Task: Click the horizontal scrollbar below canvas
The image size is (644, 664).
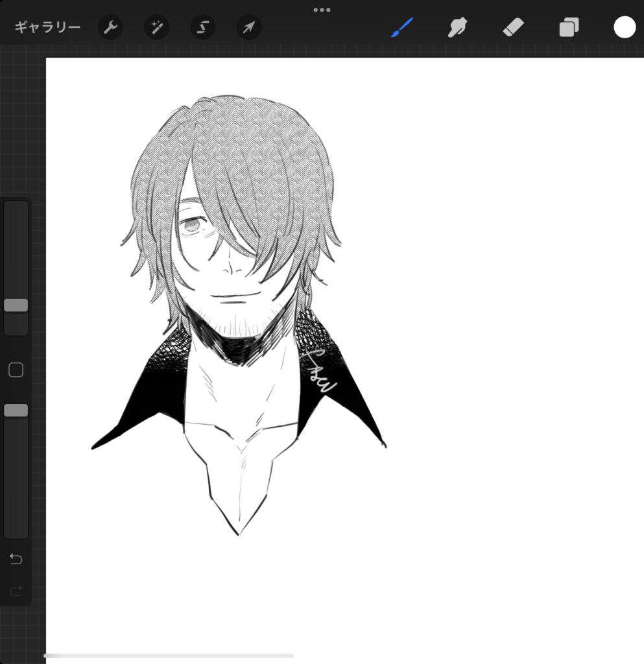Action: coord(169,656)
